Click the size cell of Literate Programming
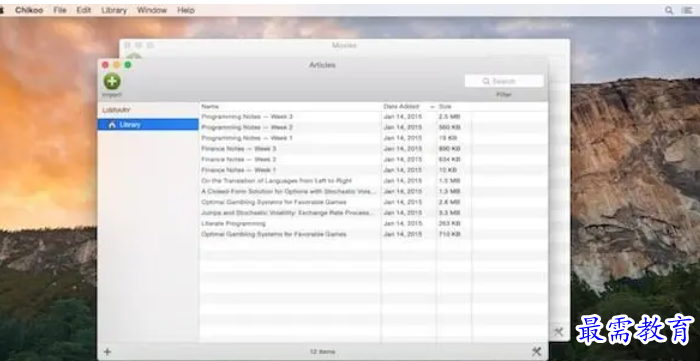The image size is (700, 361). [450, 224]
